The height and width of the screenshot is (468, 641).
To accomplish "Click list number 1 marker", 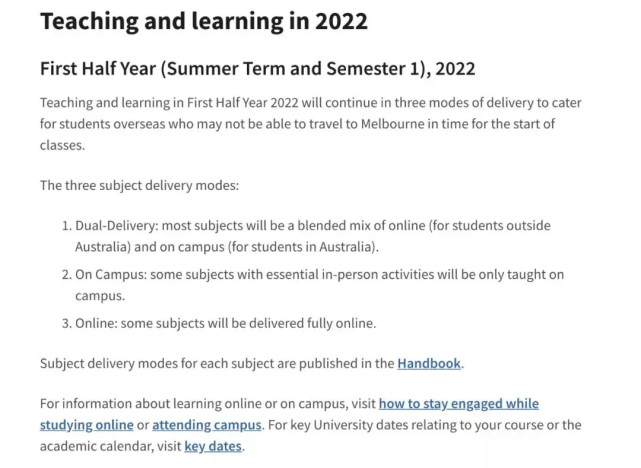I will point(66,225).
